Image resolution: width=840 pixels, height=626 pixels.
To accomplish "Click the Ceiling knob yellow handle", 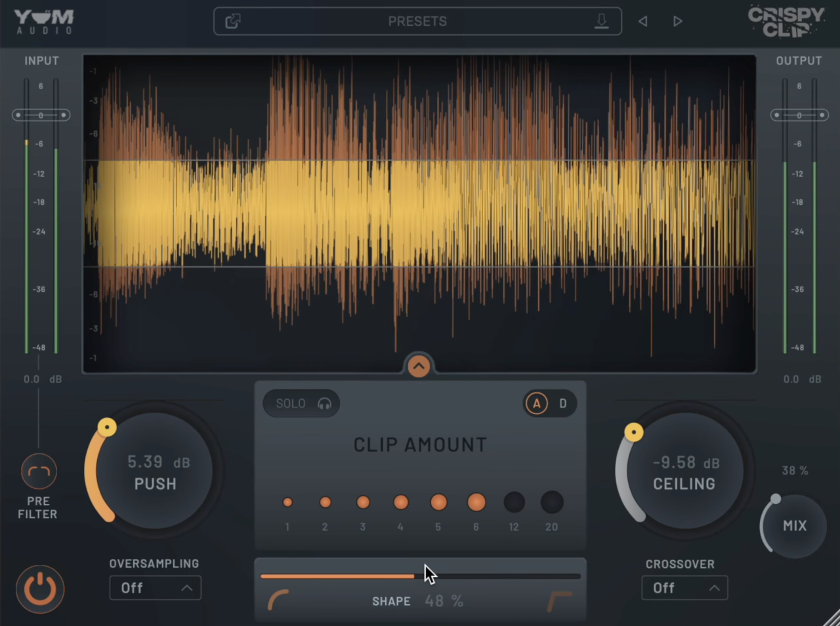I will [x=634, y=432].
